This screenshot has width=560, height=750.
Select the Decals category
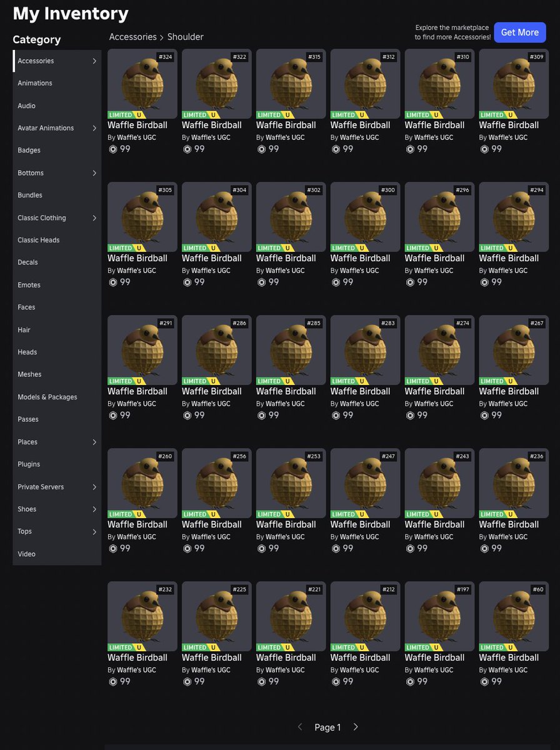pyautogui.click(x=57, y=262)
